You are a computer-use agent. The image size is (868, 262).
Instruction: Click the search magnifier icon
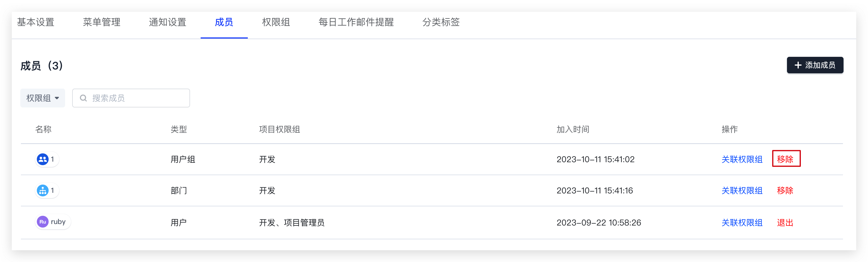[x=83, y=98]
